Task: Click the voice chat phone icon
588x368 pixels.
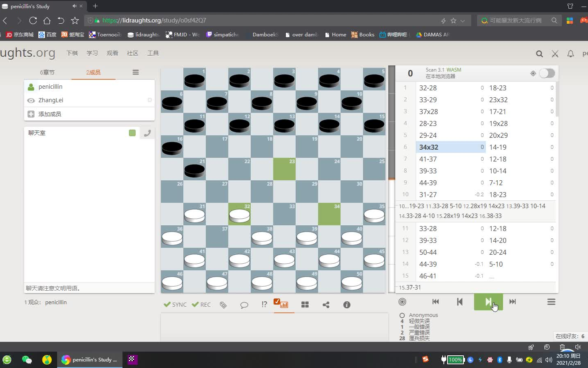Action: point(147,133)
